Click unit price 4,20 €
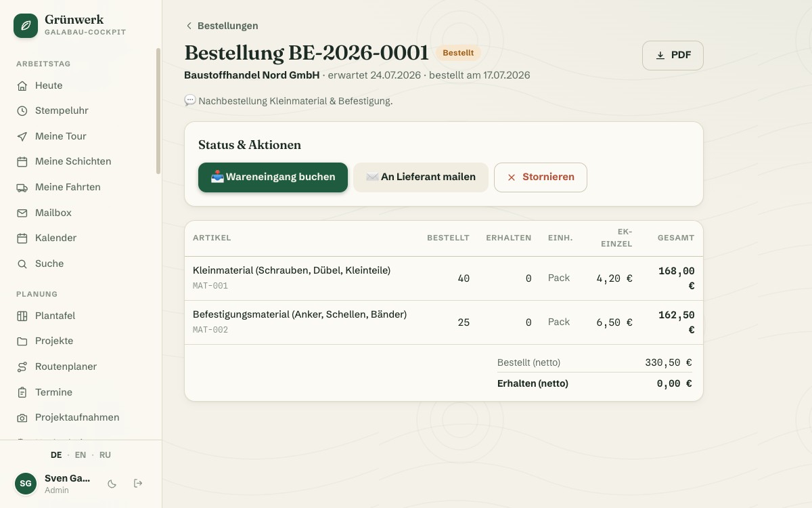This screenshot has height=508, width=812. (614, 278)
